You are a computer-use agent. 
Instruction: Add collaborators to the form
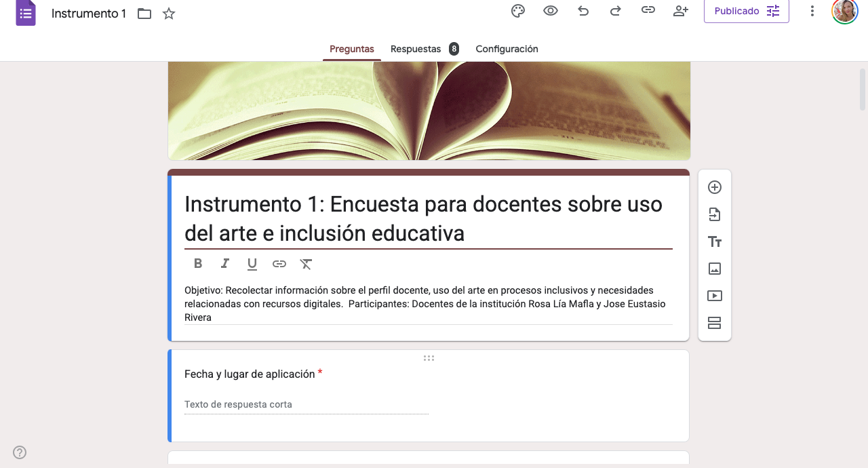681,11
